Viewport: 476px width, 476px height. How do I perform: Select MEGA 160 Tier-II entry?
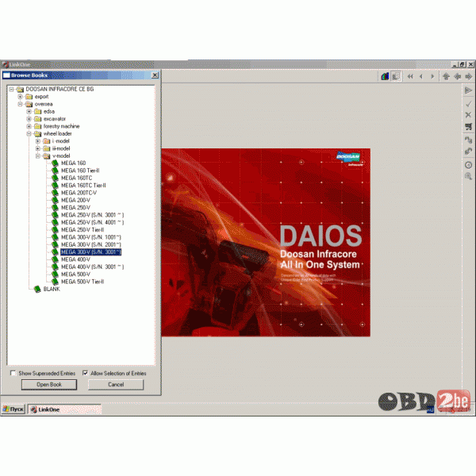(80, 171)
